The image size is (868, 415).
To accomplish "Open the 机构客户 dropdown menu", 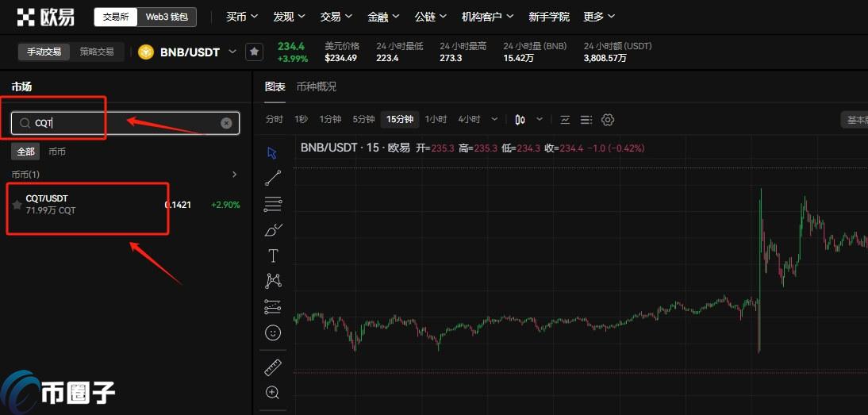I will point(488,17).
